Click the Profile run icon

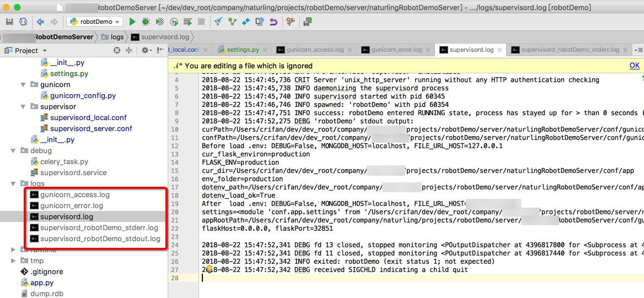[174, 21]
